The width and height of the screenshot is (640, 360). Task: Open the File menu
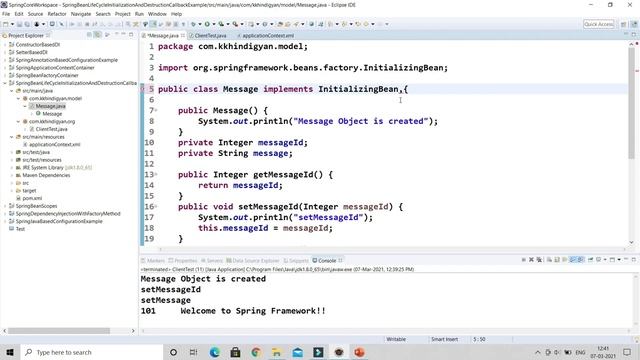[x=6, y=14]
